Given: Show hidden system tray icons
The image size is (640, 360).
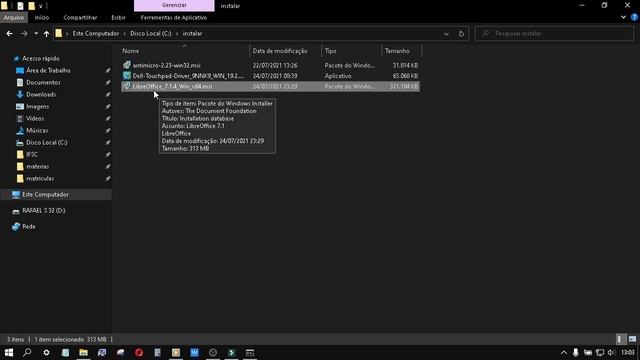Looking at the screenshot, I should pos(564,352).
